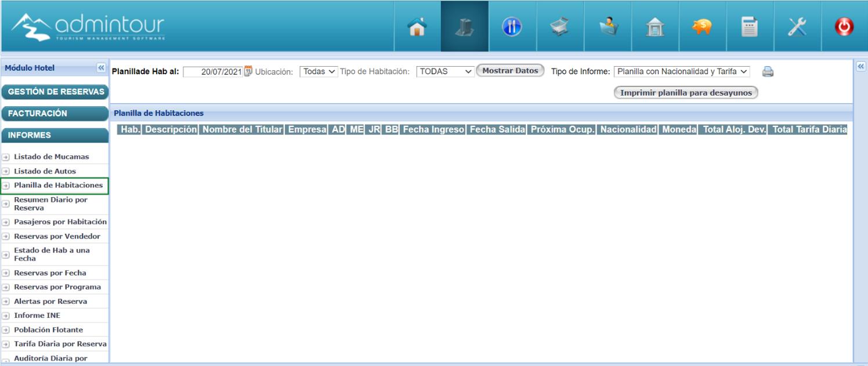Open the calendar date picker icon
Screen dimensions: 868x366
click(248, 71)
